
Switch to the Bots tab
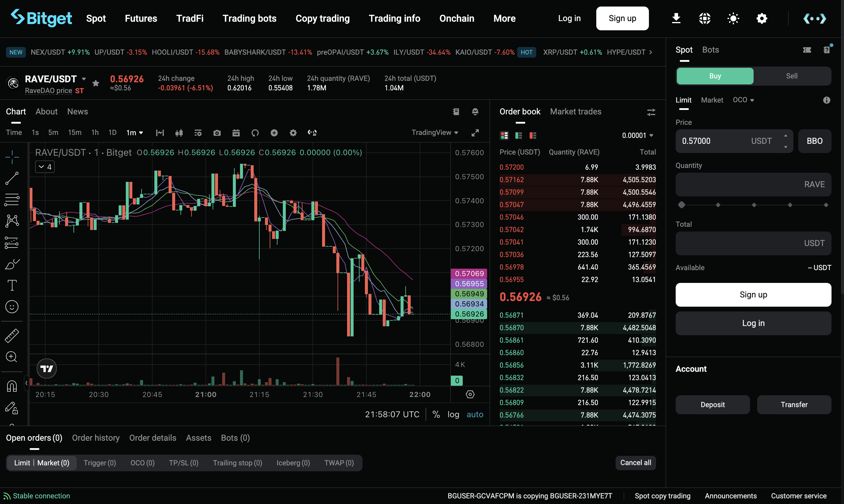[710, 50]
